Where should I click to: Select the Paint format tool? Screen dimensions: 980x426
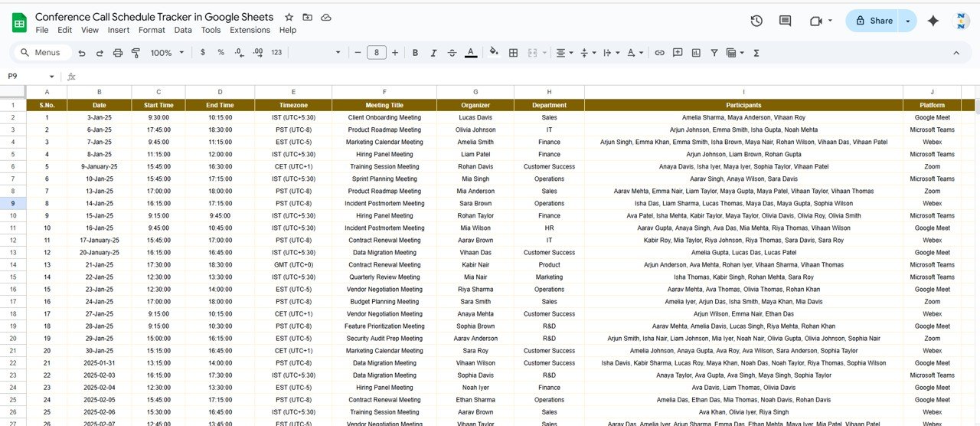pyautogui.click(x=136, y=53)
